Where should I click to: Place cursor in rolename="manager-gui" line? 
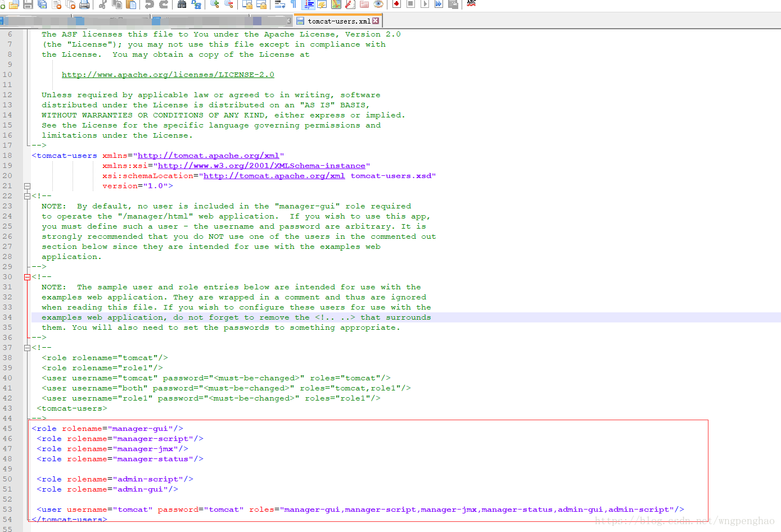coord(107,429)
